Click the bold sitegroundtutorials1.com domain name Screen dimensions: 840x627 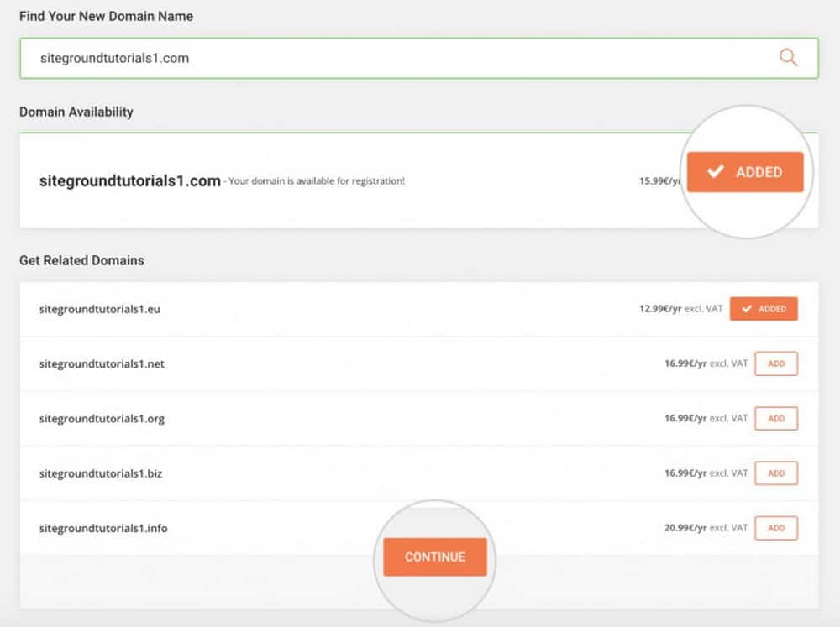[x=129, y=180]
